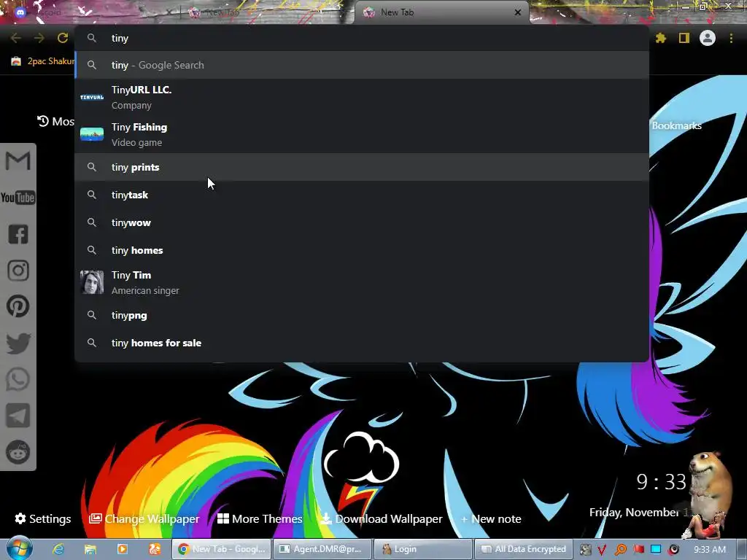Open the Chrome extensions puzzle icon
The width and height of the screenshot is (747, 560).
click(x=661, y=38)
